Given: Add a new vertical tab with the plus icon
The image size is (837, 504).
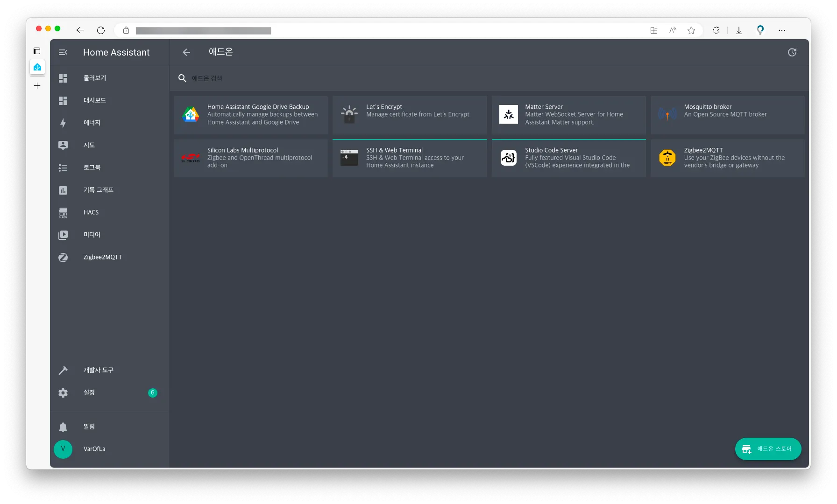Looking at the screenshot, I should pos(37,86).
